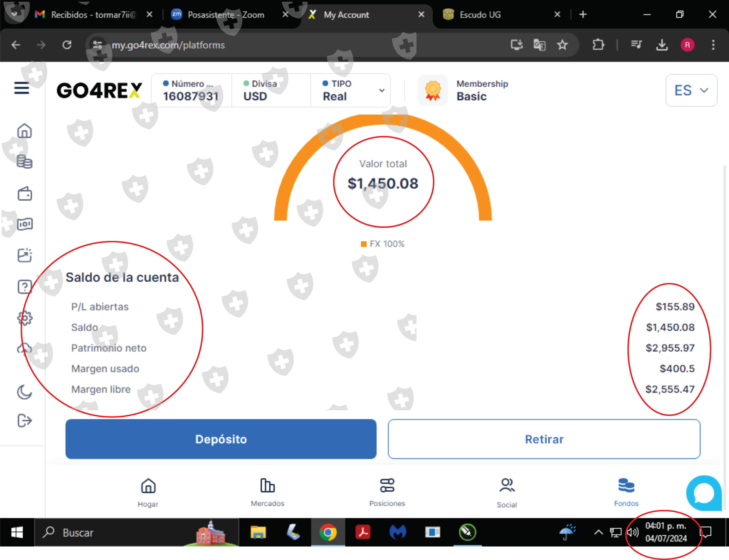
Task: Click the coins stack sidebar icon
Action: tap(24, 162)
